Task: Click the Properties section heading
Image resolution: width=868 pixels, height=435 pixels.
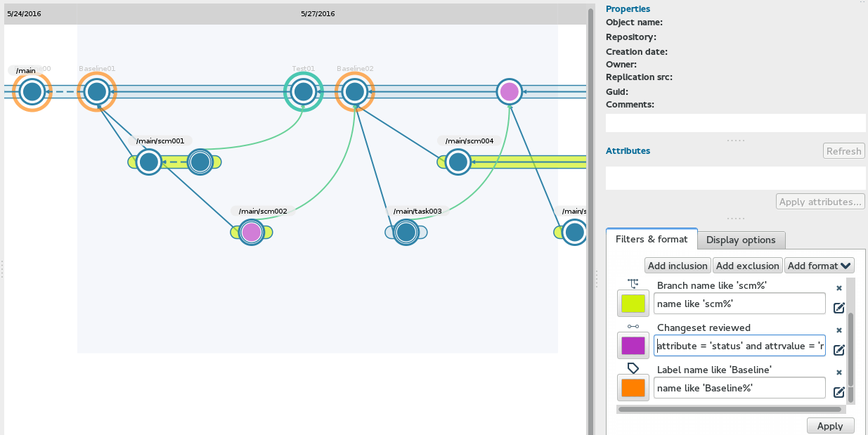Action: pyautogui.click(x=628, y=9)
